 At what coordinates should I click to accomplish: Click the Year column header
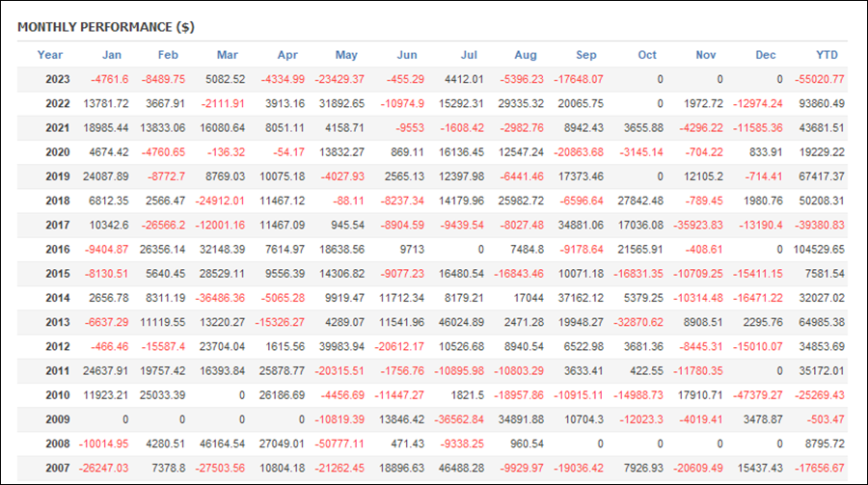(x=50, y=55)
